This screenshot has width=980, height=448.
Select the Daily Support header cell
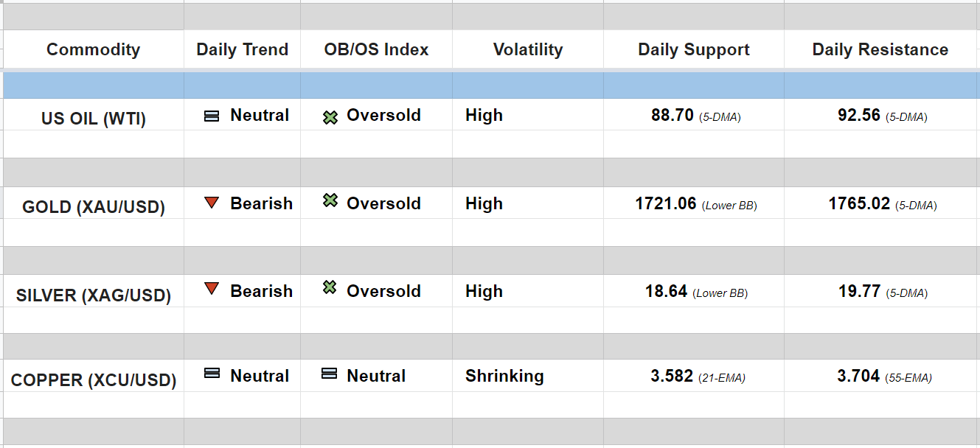coord(693,49)
